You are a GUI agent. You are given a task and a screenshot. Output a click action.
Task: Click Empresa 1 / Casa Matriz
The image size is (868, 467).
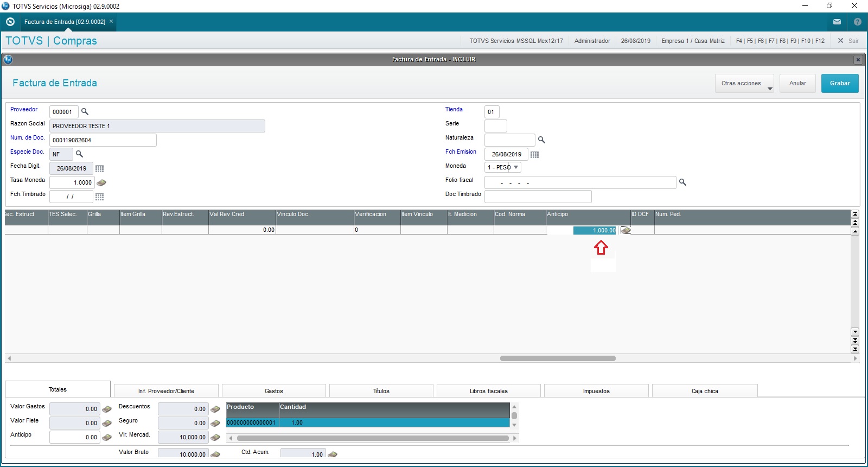coord(693,41)
